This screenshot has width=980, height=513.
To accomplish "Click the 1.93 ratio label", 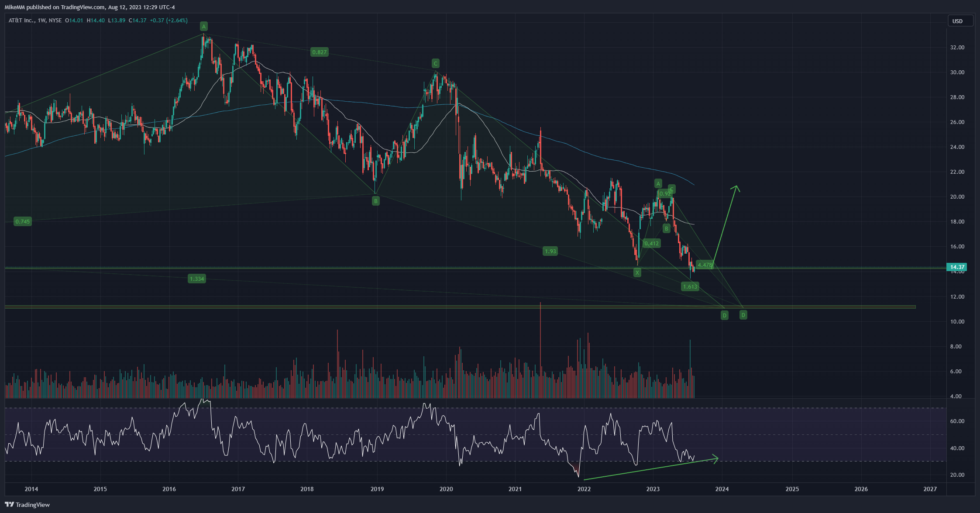I will pos(550,251).
